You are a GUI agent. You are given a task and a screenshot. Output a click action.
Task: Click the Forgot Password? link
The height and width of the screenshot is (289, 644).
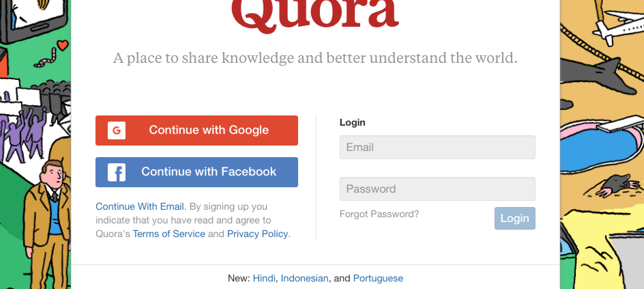(x=379, y=214)
